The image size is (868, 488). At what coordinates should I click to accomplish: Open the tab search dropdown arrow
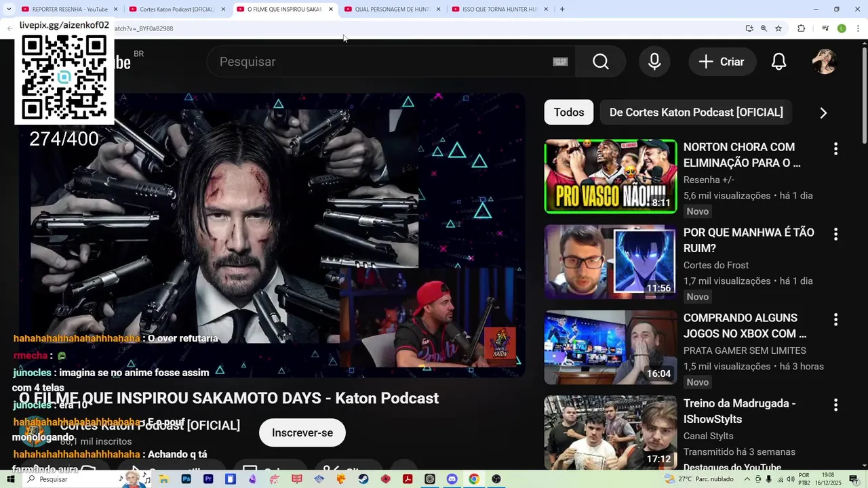(8, 9)
